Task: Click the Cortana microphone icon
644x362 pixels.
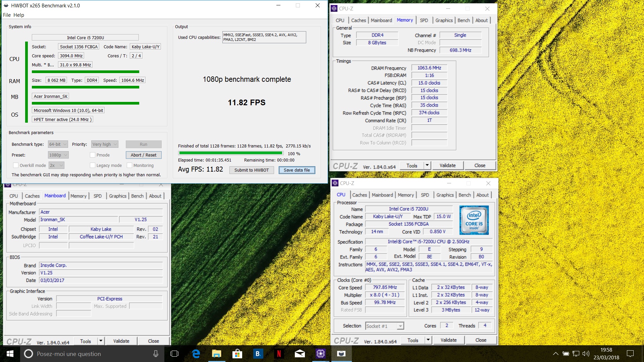Action: coord(156,354)
